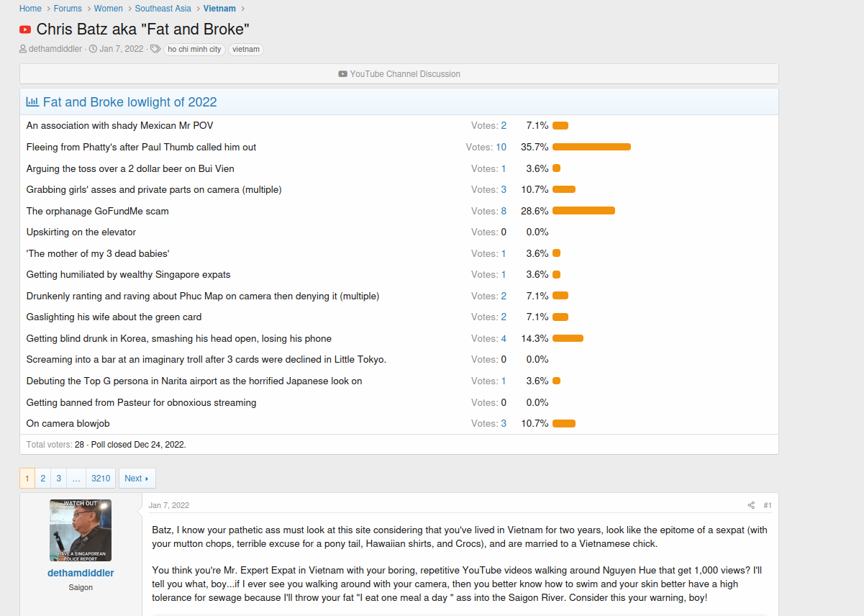Click 'Upskirting on the elevator' poll text
864x616 pixels.
tap(81, 232)
